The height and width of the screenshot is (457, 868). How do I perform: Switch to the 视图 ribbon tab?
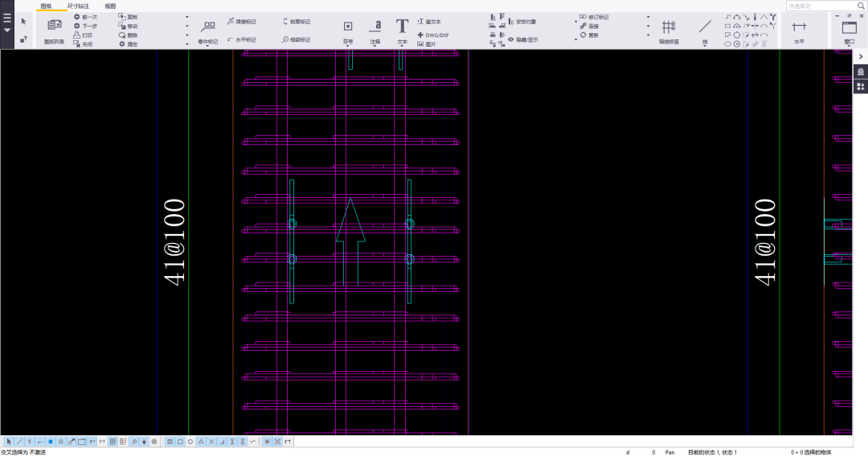click(x=110, y=6)
